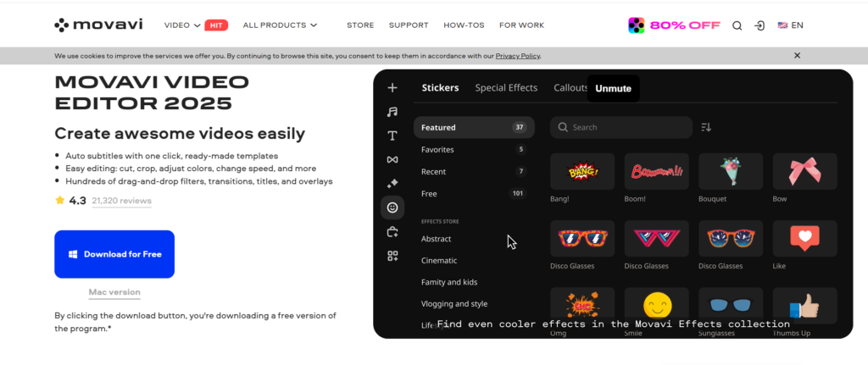Click the Download for Free button
This screenshot has height=365, width=868.
(114, 254)
